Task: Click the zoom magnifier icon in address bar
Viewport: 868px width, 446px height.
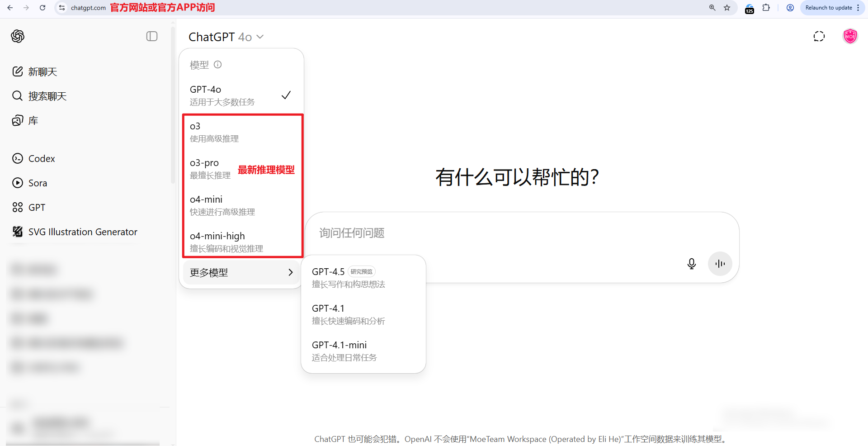Action: point(712,8)
